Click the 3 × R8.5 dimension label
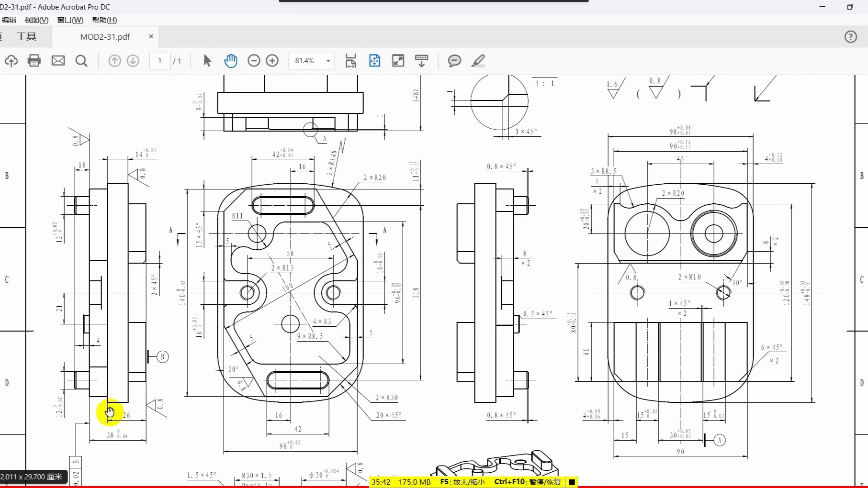 coord(603,171)
